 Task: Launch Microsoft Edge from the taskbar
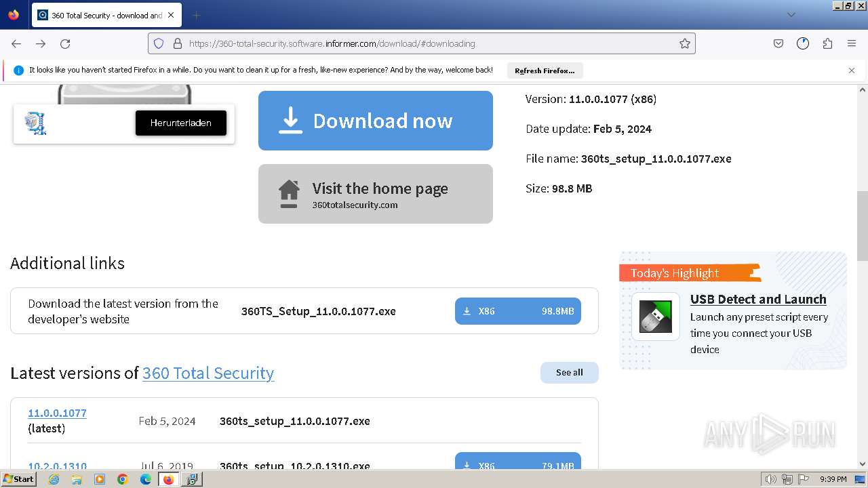click(146, 479)
